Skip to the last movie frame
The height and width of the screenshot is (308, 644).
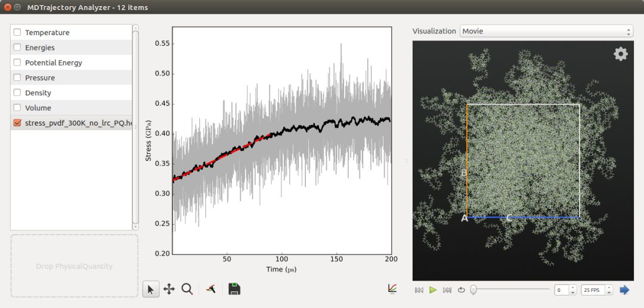(447, 290)
